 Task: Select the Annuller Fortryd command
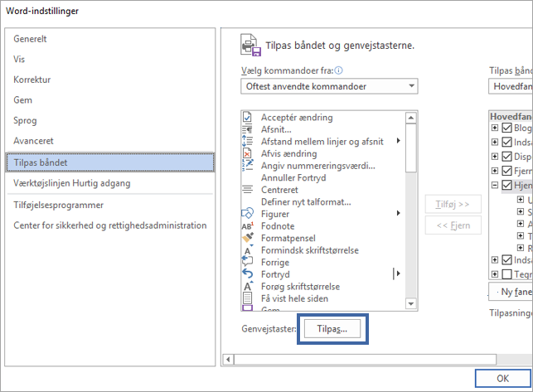(x=293, y=178)
